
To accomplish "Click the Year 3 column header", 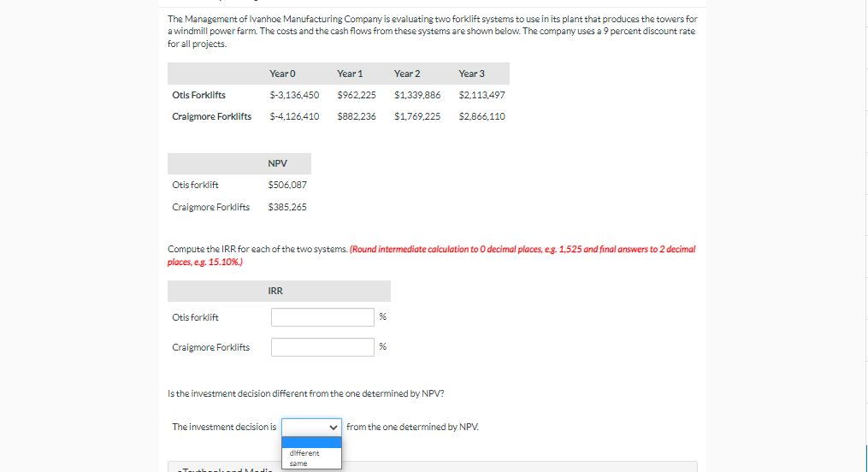I will coord(471,74).
